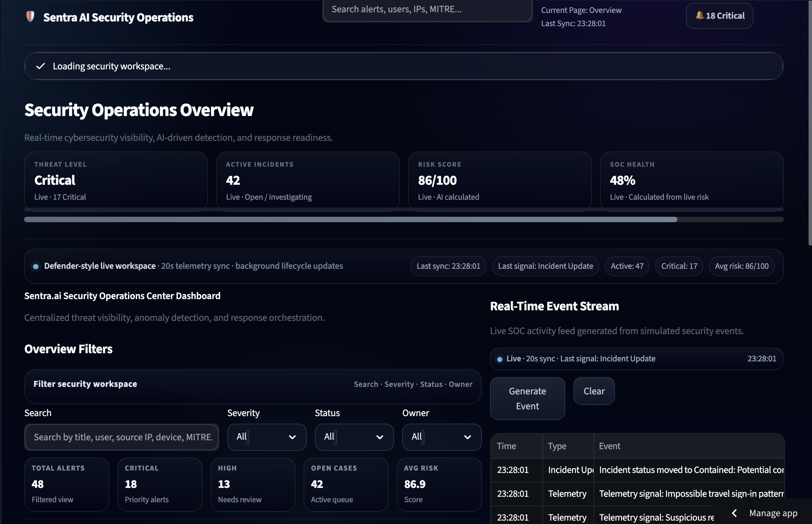
Task: Click the Event column header in event table
Action: tap(689, 446)
